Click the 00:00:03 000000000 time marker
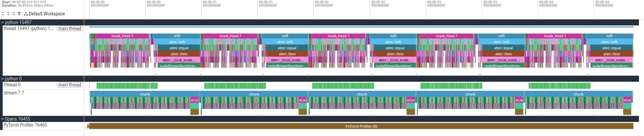This screenshot has height=136, width=644. [x=436, y=4]
